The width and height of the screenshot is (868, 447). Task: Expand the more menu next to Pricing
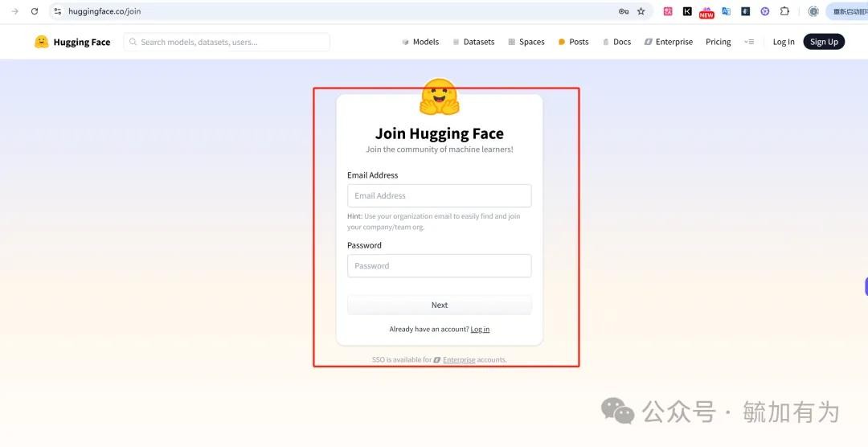pyautogui.click(x=749, y=42)
